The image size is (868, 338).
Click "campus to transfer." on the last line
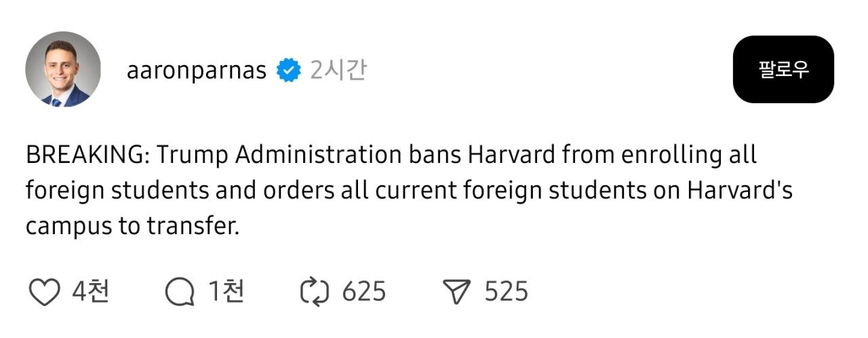click(x=132, y=227)
